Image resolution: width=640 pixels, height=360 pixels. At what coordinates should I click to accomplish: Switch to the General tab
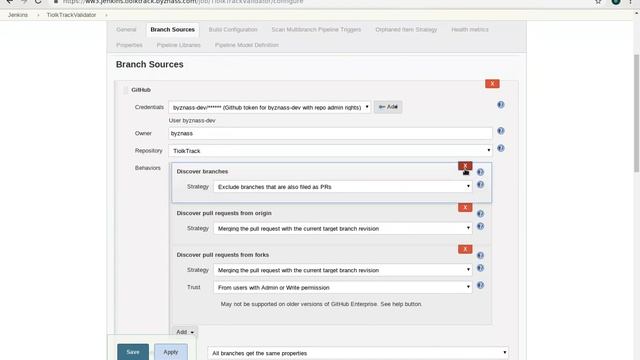coord(126,30)
